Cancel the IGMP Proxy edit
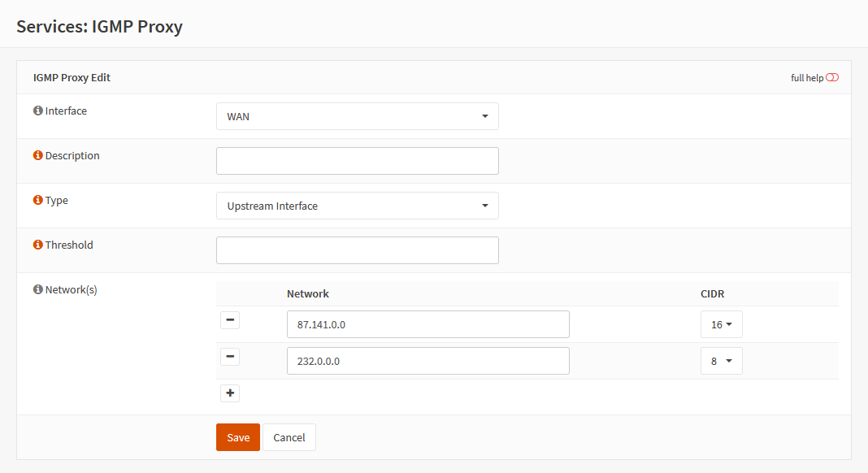Screen dimensions: 868x473 click(289, 437)
